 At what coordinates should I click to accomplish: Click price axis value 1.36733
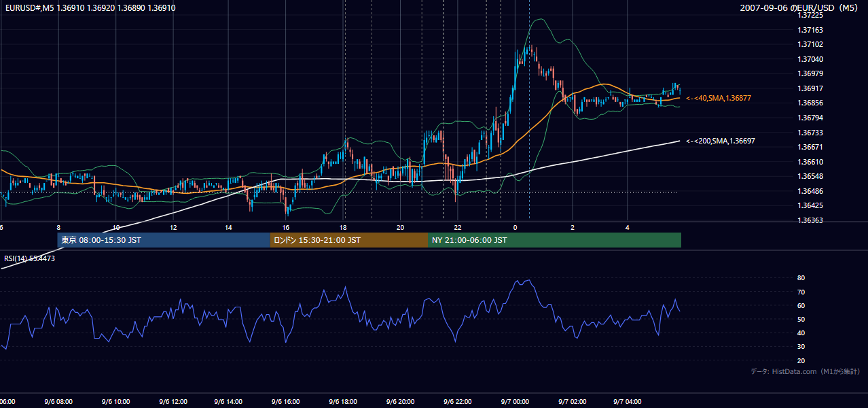point(810,133)
